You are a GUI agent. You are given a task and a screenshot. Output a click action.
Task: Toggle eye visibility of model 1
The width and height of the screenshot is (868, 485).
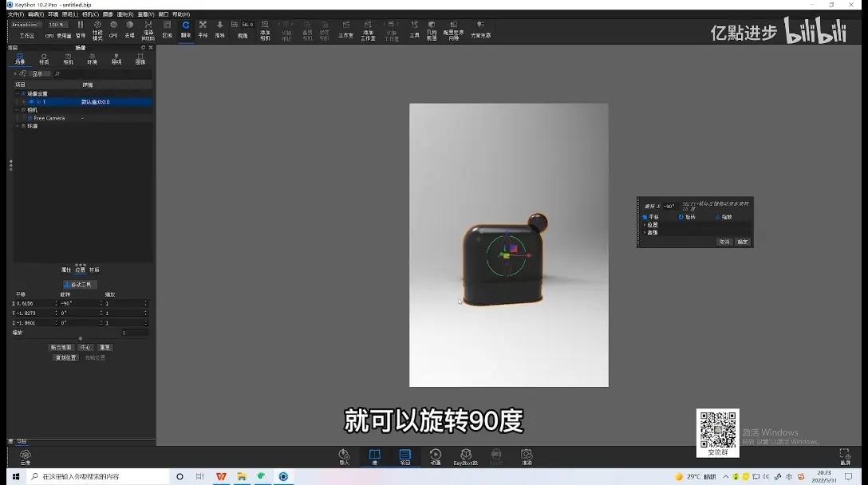point(31,102)
